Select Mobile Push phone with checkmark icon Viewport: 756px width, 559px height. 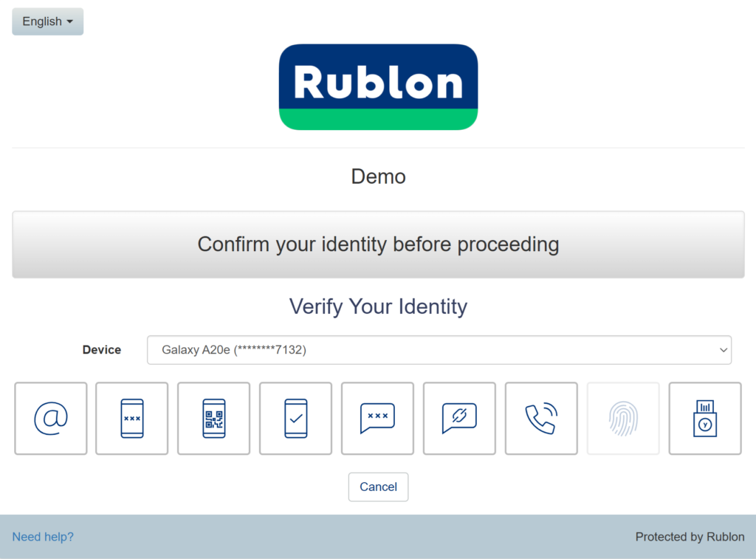[x=295, y=418]
